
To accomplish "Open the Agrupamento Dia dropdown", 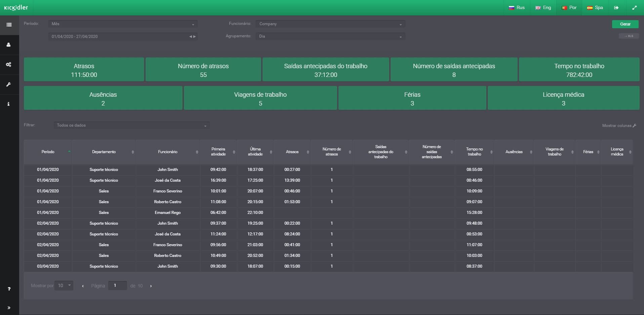I will coord(330,36).
